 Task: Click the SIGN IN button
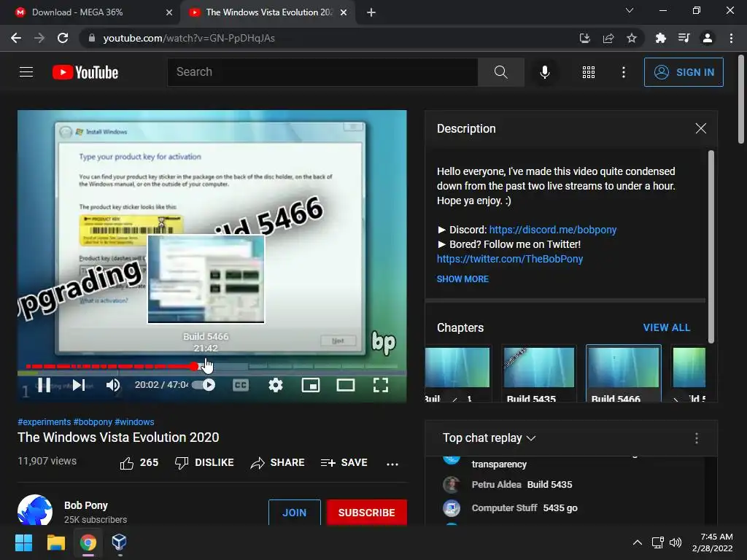(x=684, y=72)
